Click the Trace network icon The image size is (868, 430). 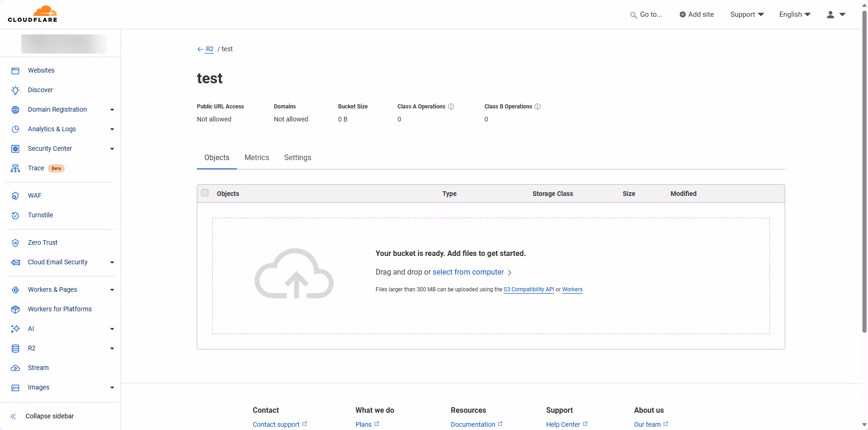(x=15, y=168)
